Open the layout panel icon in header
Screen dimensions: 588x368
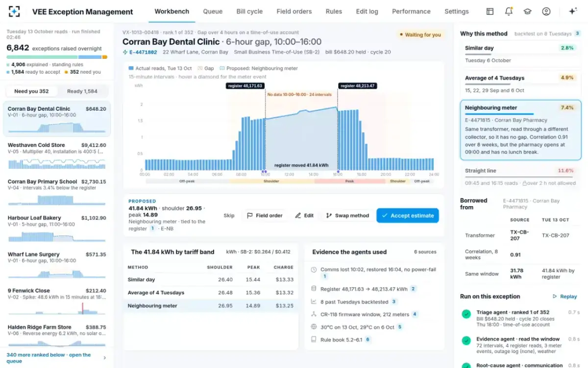coord(490,11)
